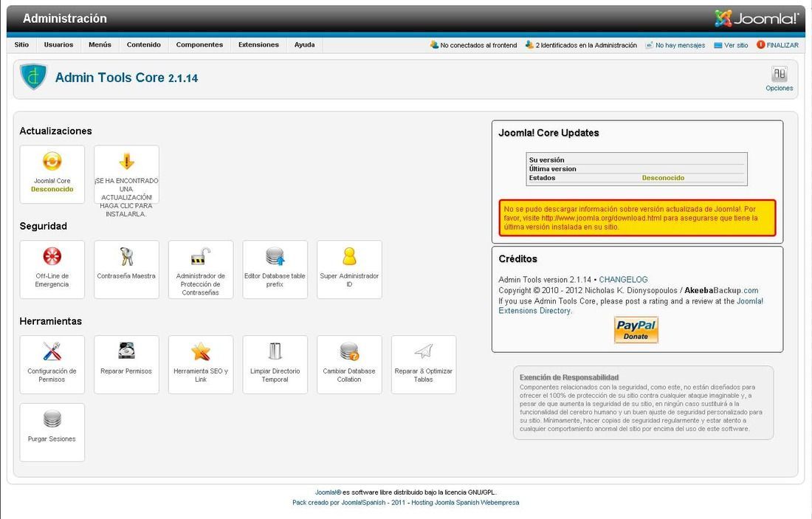Launch Reparar Permisos tool

[x=126, y=365]
